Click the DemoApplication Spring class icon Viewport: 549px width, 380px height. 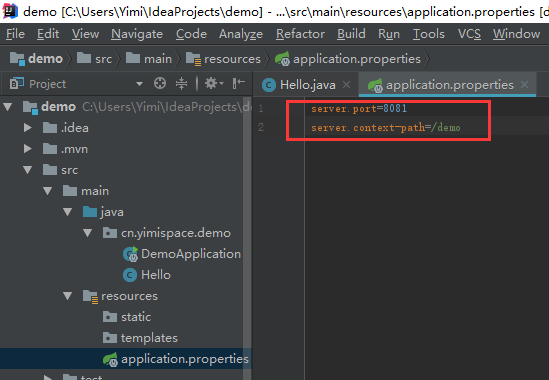point(131,254)
